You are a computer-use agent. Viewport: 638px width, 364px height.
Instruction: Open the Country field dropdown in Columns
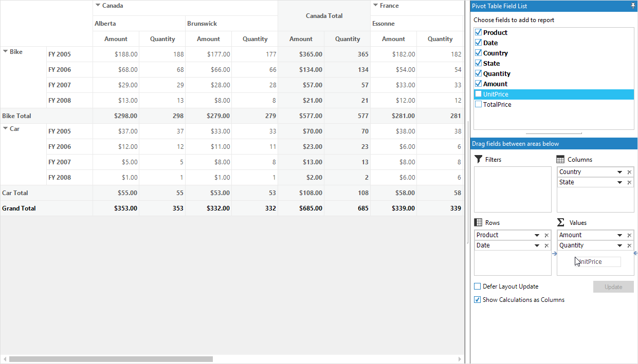620,172
